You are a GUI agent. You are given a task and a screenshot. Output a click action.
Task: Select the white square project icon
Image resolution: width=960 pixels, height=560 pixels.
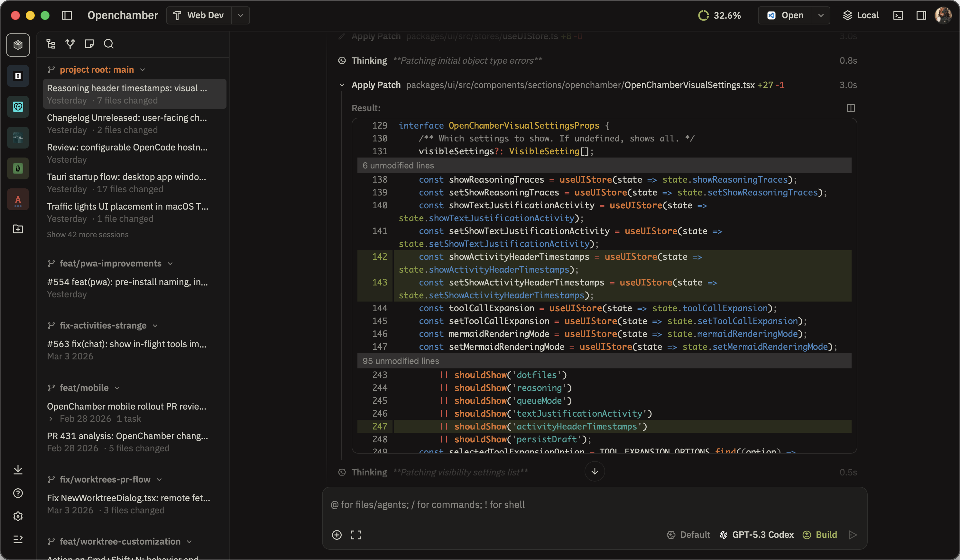pyautogui.click(x=18, y=76)
